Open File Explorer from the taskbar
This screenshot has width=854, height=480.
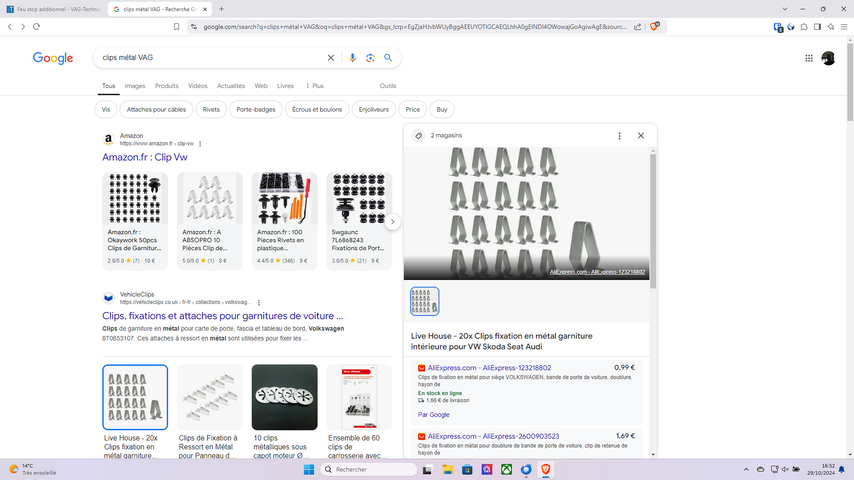[447, 469]
